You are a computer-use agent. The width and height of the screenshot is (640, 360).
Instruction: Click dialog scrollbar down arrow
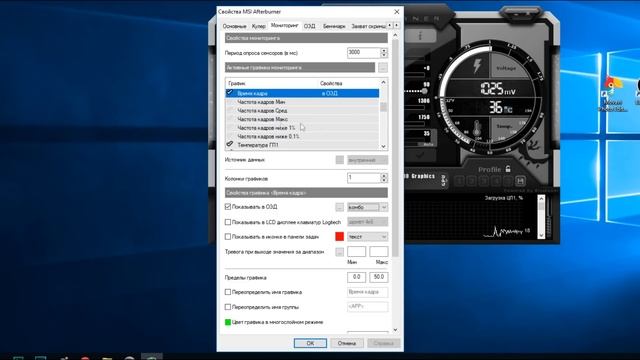tap(395, 330)
